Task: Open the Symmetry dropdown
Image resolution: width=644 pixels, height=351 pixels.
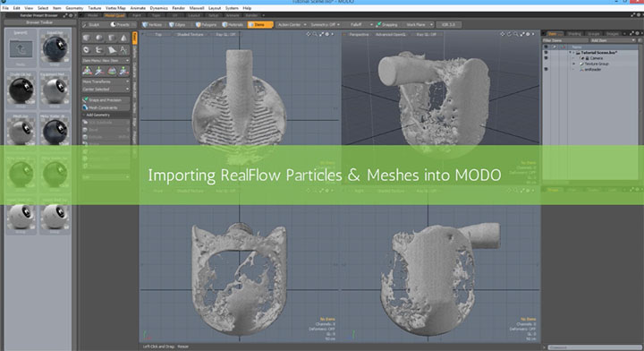Action: coord(325,25)
